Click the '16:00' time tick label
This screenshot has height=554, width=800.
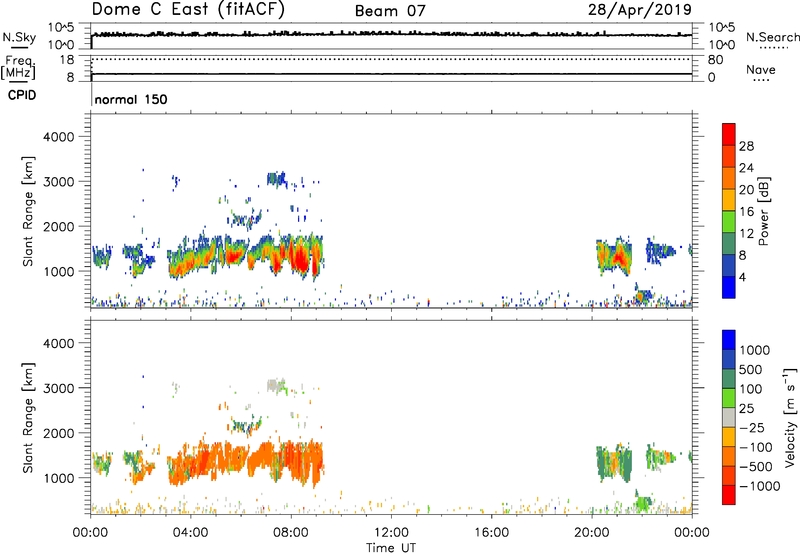point(491,533)
